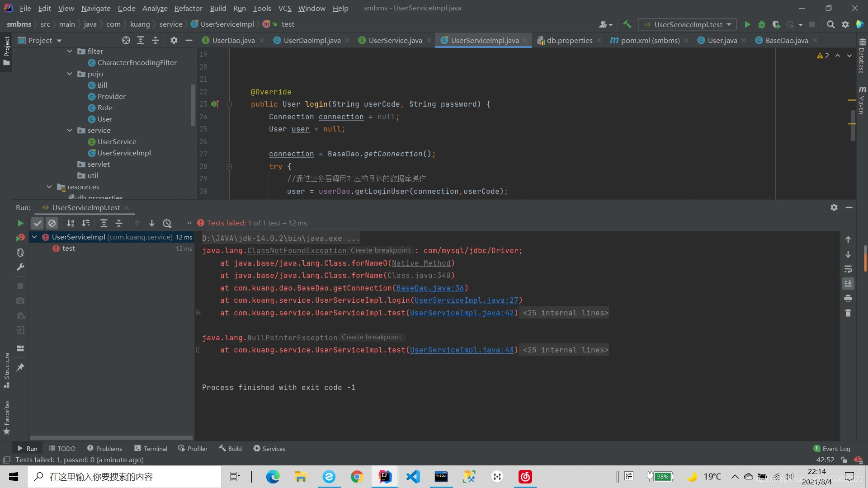Image resolution: width=868 pixels, height=488 pixels.
Task: Rerun tests with green play icon in Run panel
Action: tap(20, 223)
